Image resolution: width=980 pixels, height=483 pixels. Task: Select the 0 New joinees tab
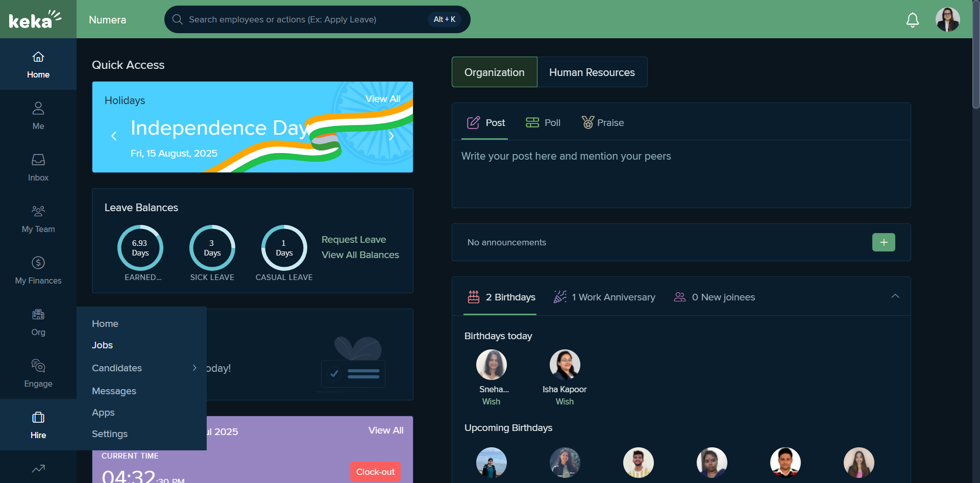(x=715, y=297)
